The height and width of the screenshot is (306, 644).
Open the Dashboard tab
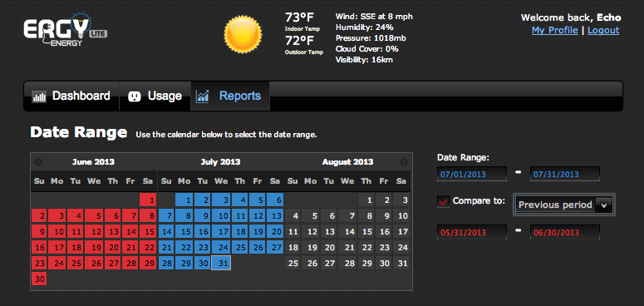point(71,96)
